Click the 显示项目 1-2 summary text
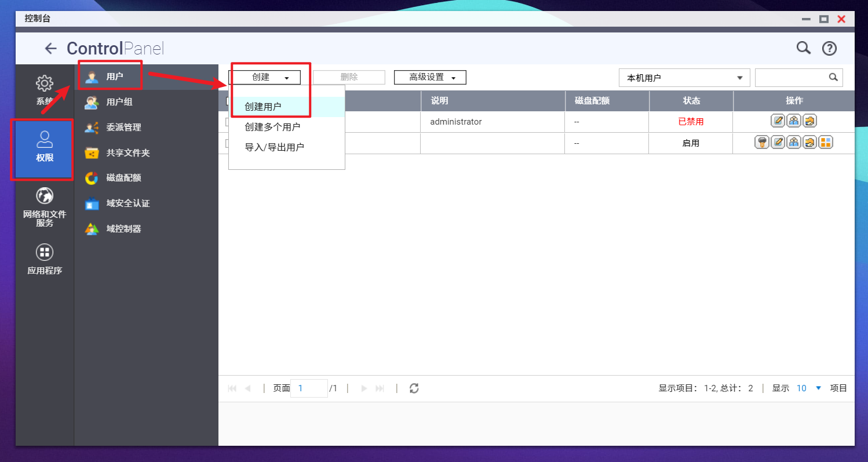The width and height of the screenshot is (868, 462). pyautogui.click(x=706, y=388)
